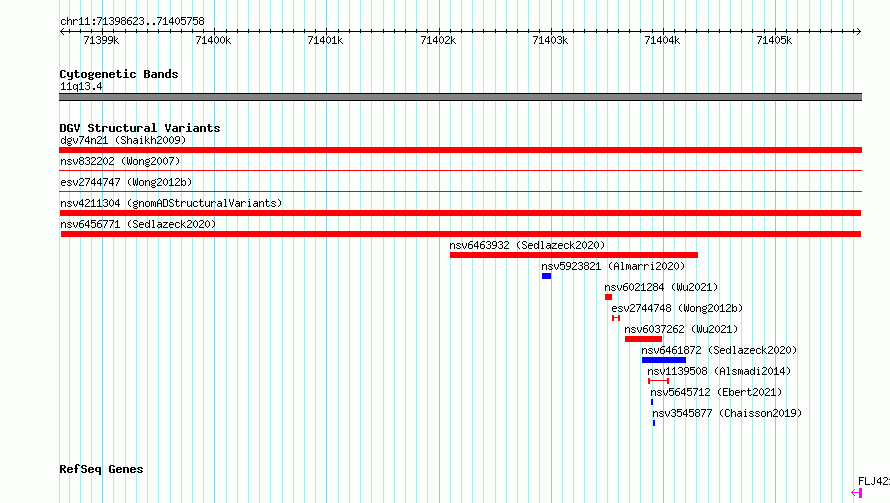
Task: Open nsv1139508 (Alsmadi2014) label
Action: point(719,371)
